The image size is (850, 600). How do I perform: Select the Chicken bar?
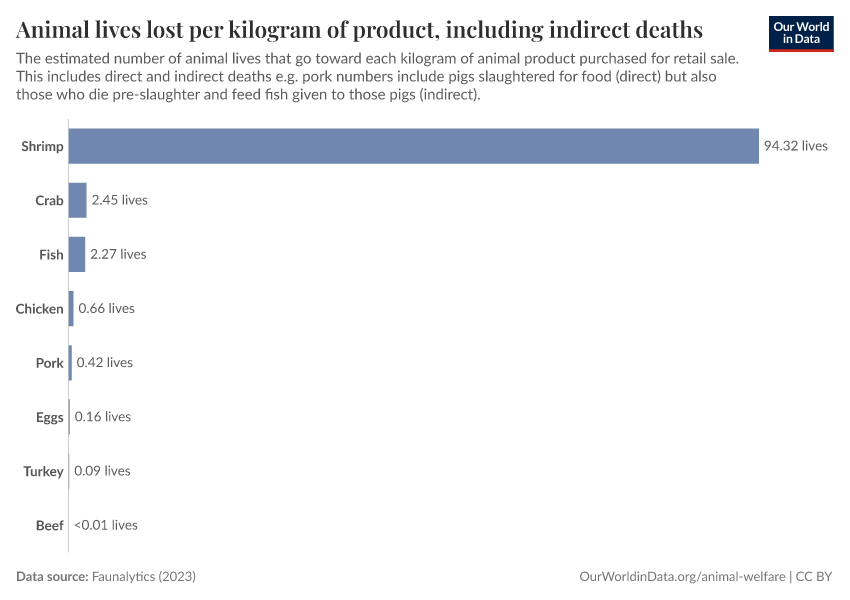point(71,308)
